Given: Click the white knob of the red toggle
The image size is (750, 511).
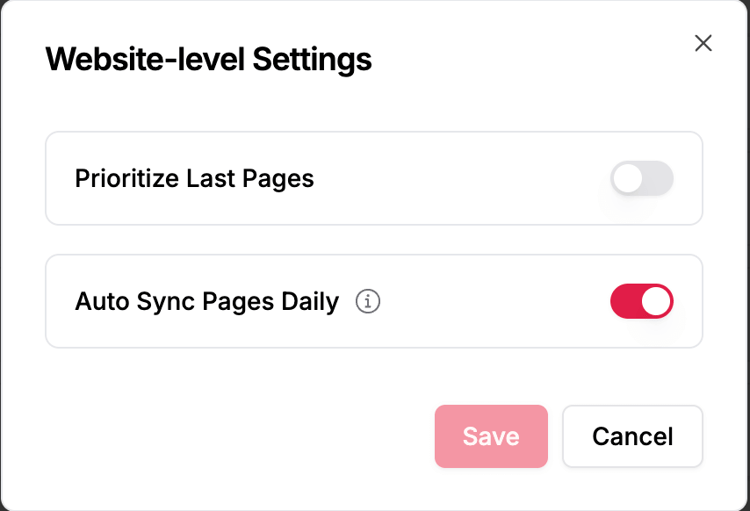Looking at the screenshot, I should pos(656,301).
